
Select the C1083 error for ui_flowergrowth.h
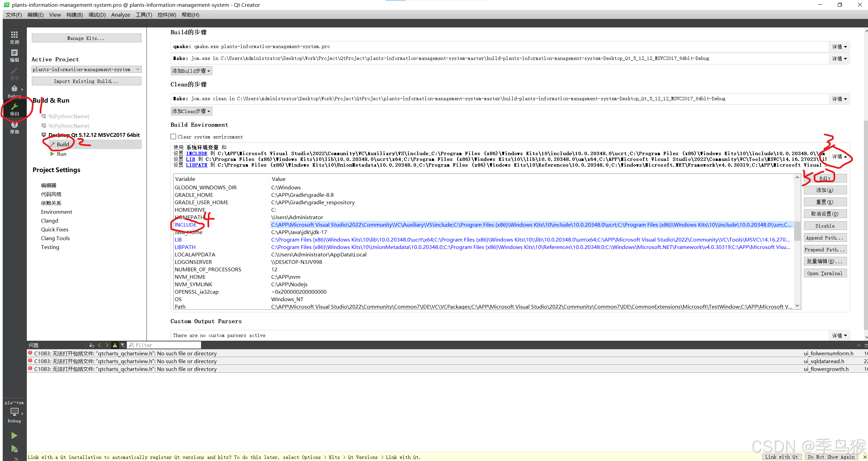pos(447,369)
